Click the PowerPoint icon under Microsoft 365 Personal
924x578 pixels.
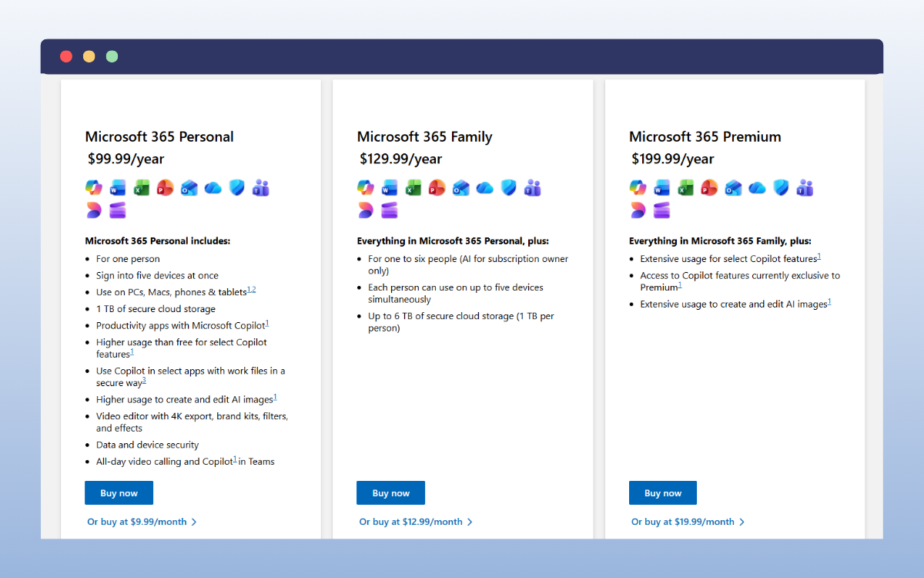pyautogui.click(x=165, y=187)
